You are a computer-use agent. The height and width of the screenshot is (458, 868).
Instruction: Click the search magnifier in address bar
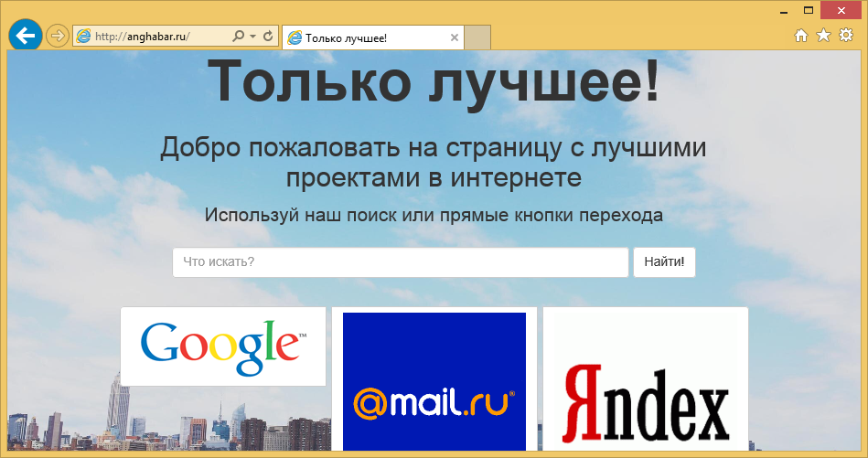239,37
